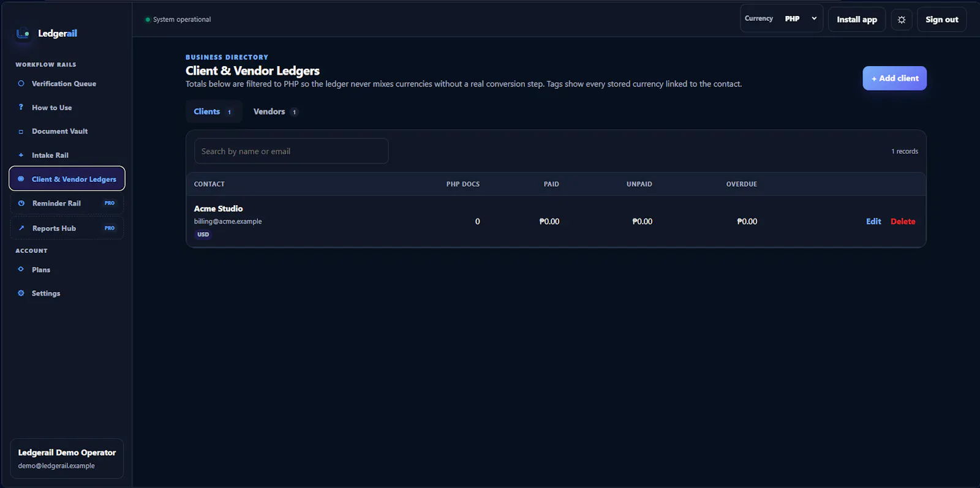Open Reminder Rail PRO feature
The width and height of the screenshot is (980, 488).
pyautogui.click(x=67, y=203)
